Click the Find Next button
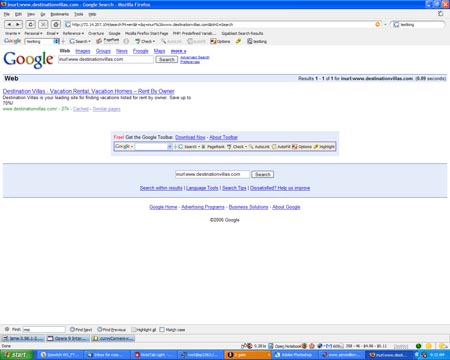450x360 pixels. pos(81,330)
